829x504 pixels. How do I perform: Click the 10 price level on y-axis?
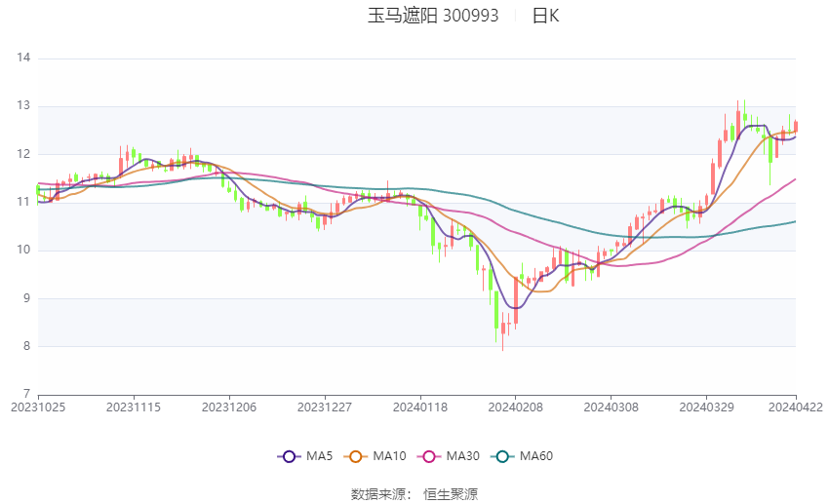pos(24,250)
